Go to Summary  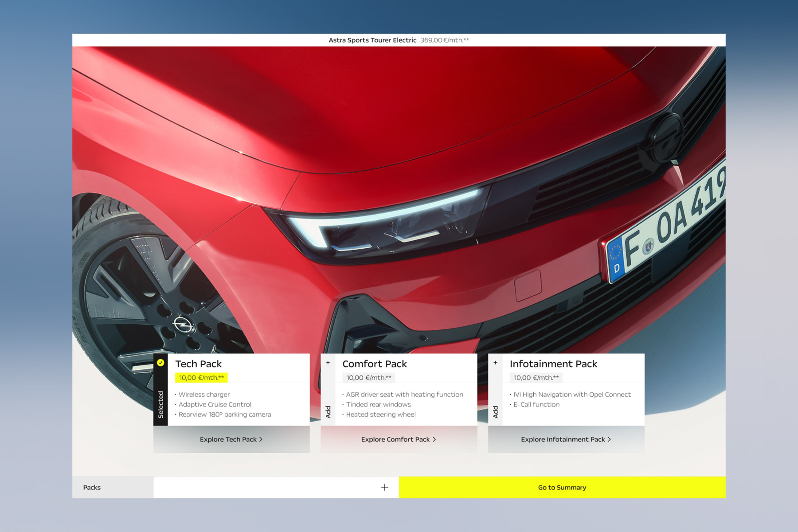click(562, 487)
